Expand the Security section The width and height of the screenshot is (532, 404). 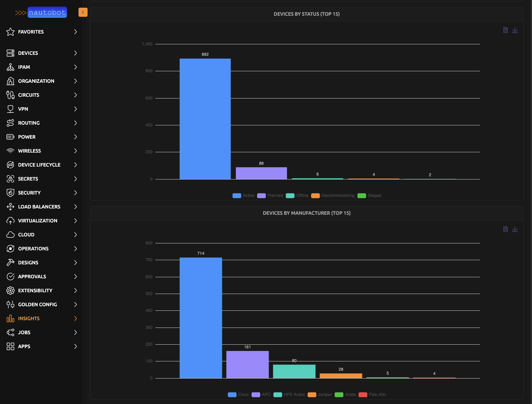pyautogui.click(x=75, y=192)
